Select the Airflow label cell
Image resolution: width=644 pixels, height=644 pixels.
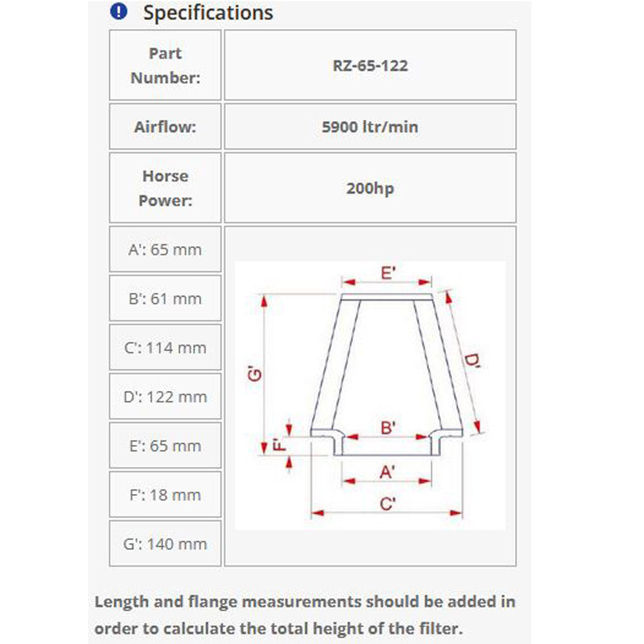(165, 127)
